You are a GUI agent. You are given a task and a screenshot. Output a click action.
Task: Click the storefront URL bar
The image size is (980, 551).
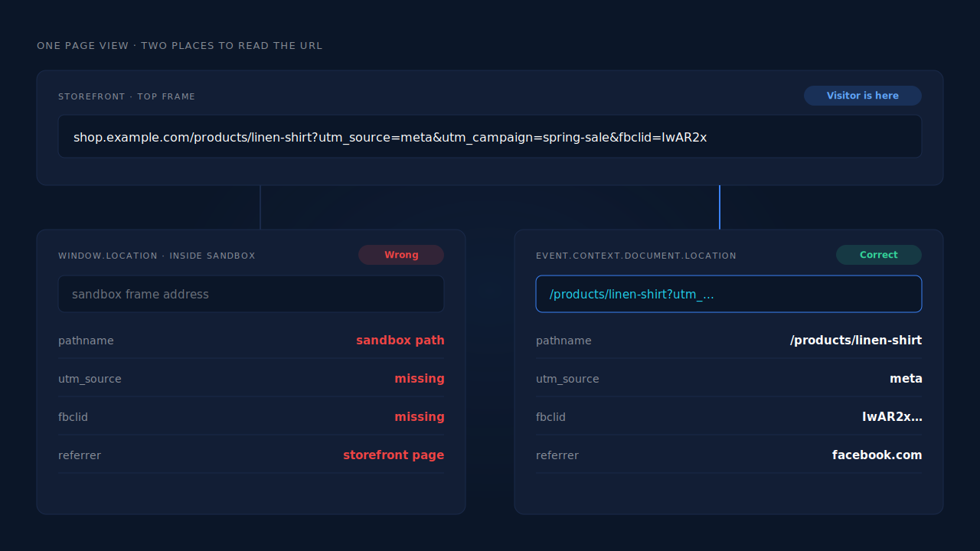pos(490,136)
